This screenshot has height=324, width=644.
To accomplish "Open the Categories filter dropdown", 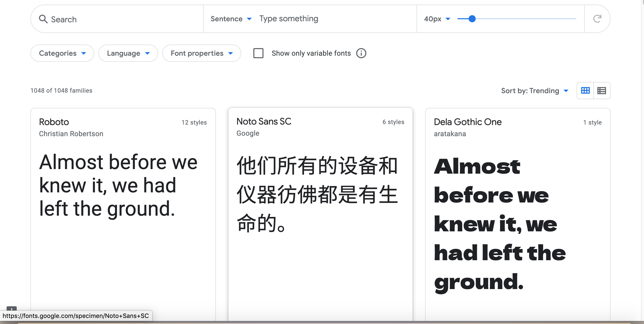I will (x=62, y=53).
